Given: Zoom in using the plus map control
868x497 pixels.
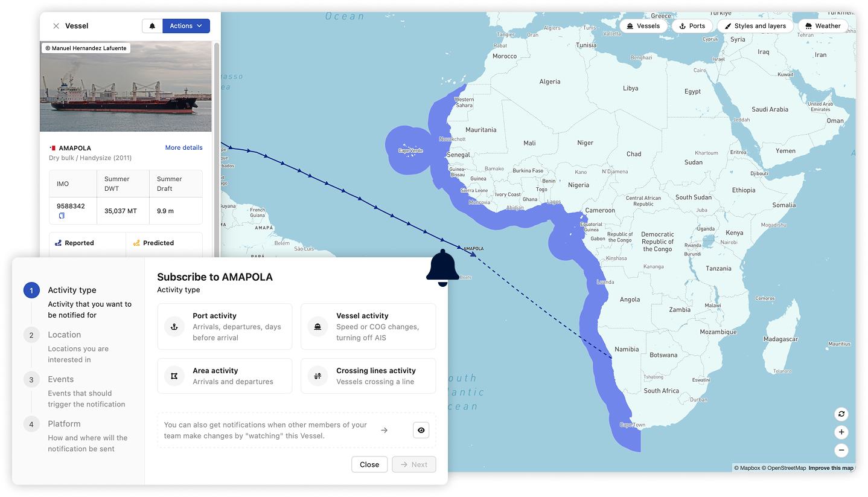Looking at the screenshot, I should (841, 432).
